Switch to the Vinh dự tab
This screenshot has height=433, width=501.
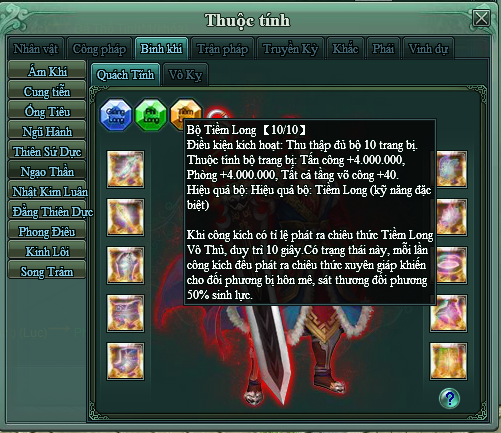[x=428, y=49]
